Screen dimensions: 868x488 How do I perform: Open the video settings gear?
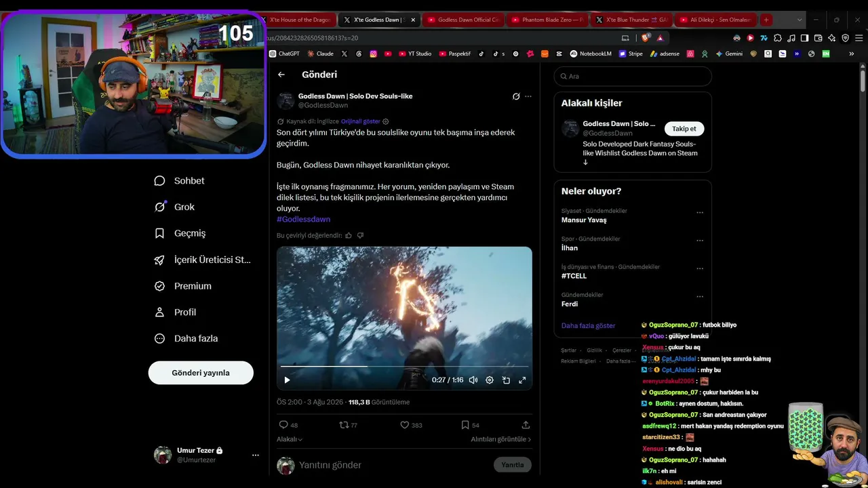pyautogui.click(x=490, y=380)
